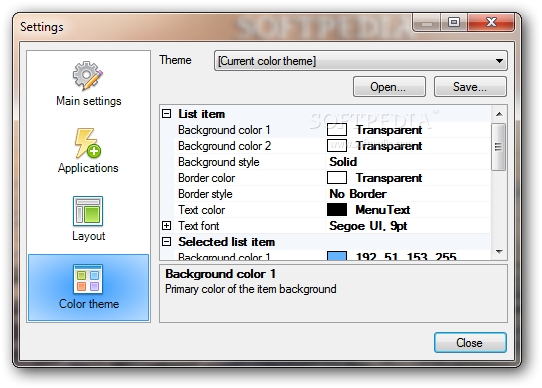This screenshot has height=388, width=542.
Task: Select the Border color property label
Action: [206, 178]
